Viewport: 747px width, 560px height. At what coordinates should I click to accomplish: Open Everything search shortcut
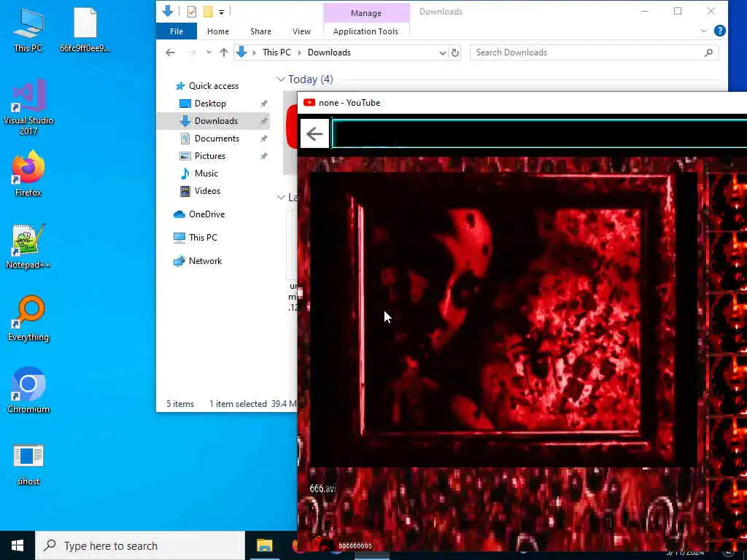click(28, 319)
